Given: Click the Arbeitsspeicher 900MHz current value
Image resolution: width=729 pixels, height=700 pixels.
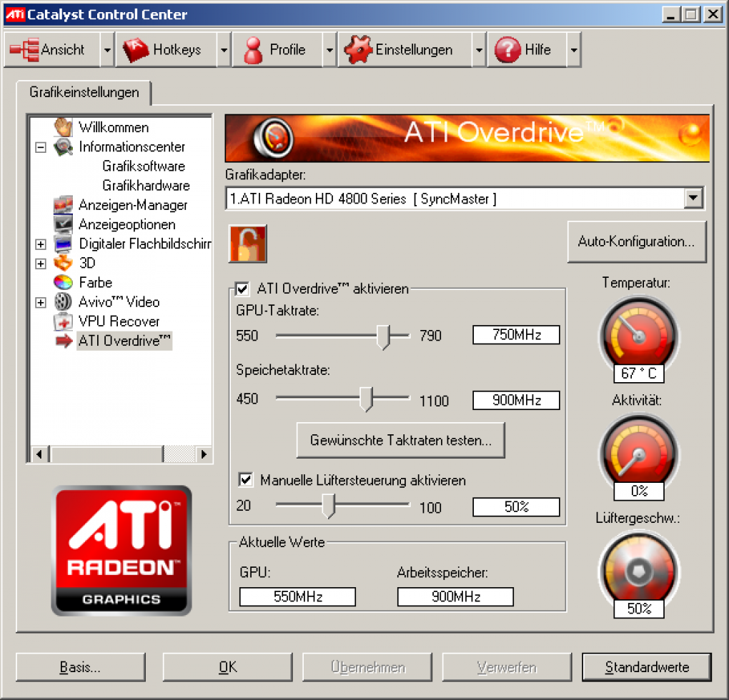Looking at the screenshot, I should click(x=455, y=596).
